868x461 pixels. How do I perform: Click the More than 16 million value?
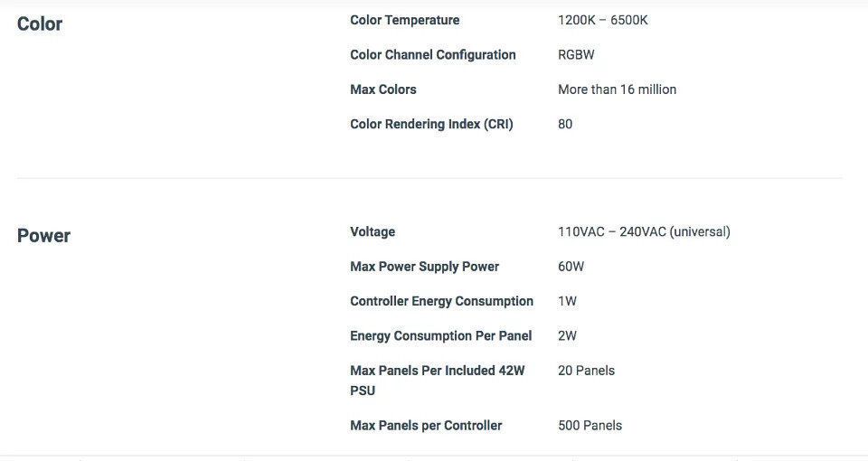(617, 89)
